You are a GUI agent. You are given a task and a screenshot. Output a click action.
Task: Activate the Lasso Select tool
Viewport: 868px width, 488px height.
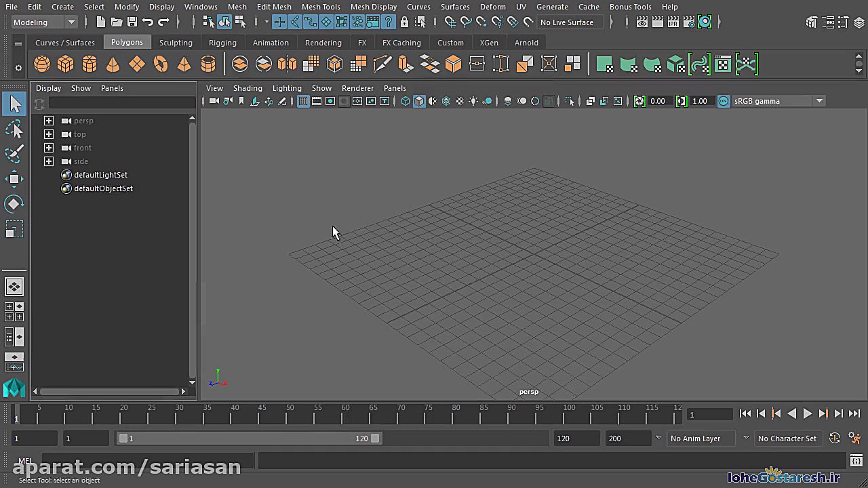(x=14, y=129)
